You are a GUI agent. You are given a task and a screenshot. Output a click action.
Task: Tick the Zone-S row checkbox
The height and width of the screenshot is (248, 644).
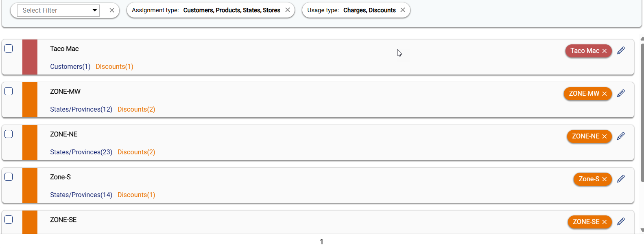click(x=9, y=177)
